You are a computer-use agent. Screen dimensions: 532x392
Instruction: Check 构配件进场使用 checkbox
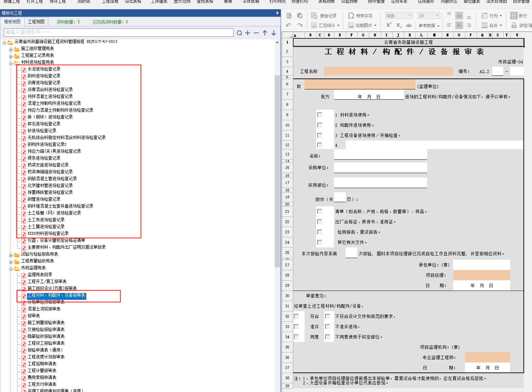pos(320,125)
